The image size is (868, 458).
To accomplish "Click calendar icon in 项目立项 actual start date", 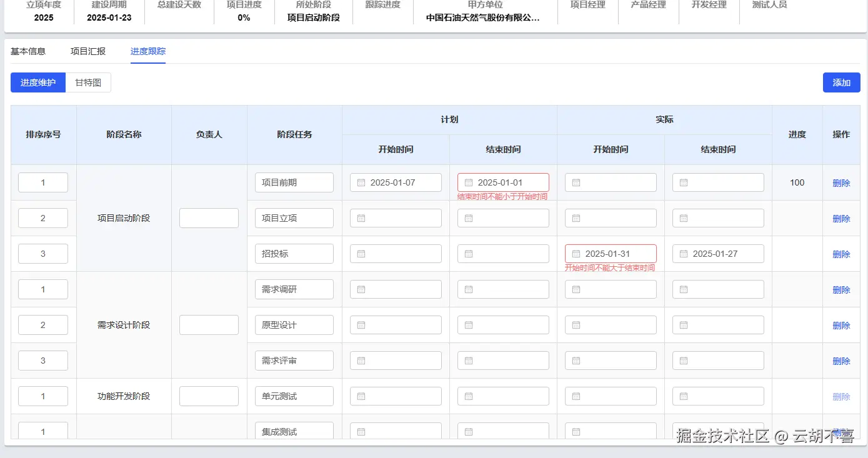I will (576, 218).
